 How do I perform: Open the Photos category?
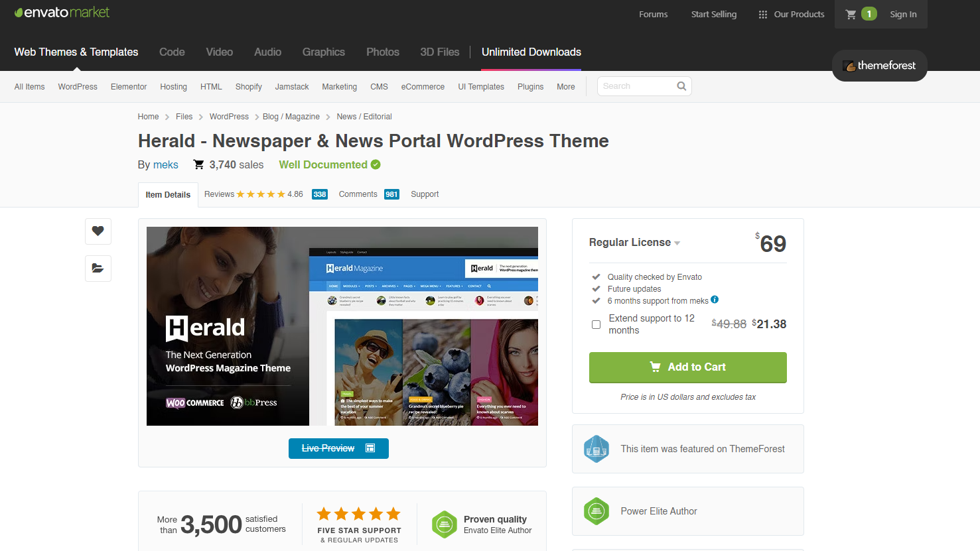point(383,52)
